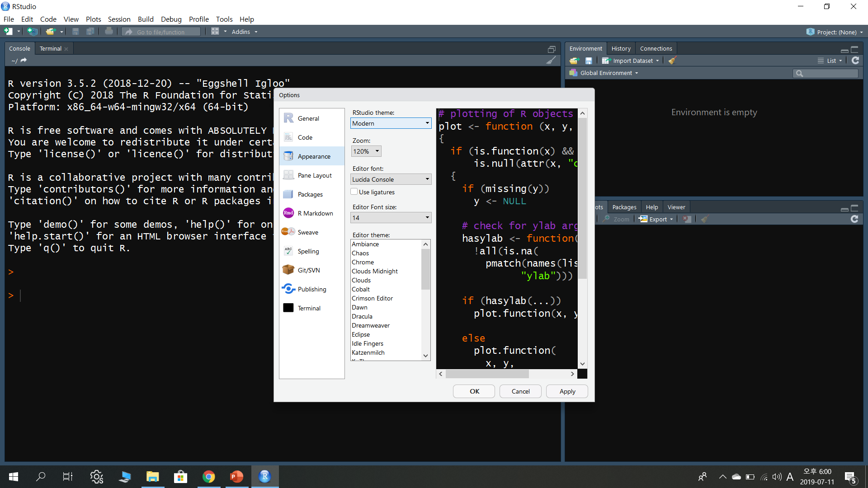Open the Tools menu
The image size is (868, 488).
coord(224,19)
